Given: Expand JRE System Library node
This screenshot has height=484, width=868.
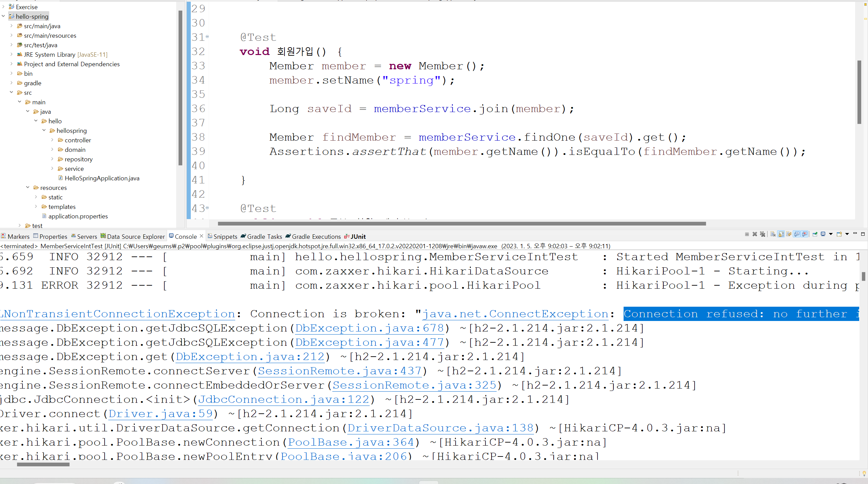Looking at the screenshot, I should click(12, 54).
